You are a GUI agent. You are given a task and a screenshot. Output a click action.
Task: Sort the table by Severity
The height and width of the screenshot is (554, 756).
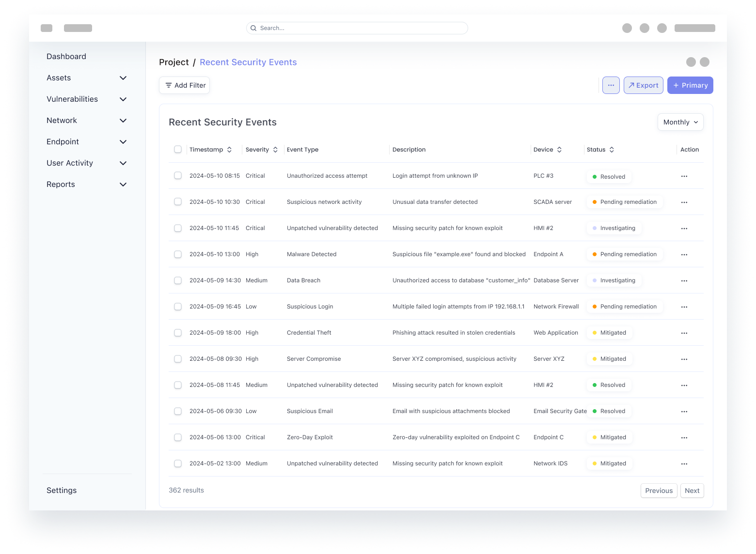275,150
